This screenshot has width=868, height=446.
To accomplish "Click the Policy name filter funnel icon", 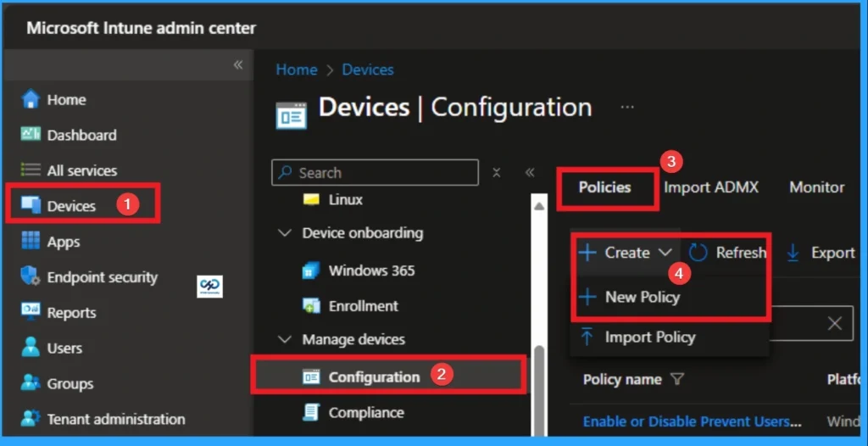I will [x=677, y=379].
